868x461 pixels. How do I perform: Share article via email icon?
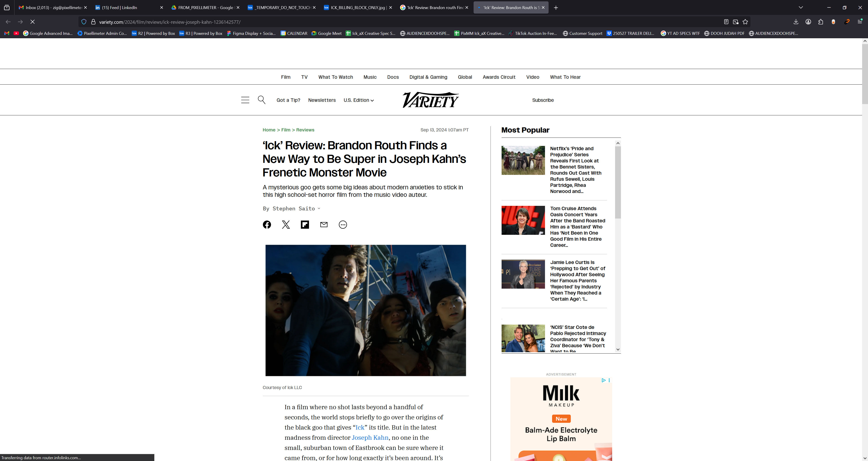click(324, 225)
